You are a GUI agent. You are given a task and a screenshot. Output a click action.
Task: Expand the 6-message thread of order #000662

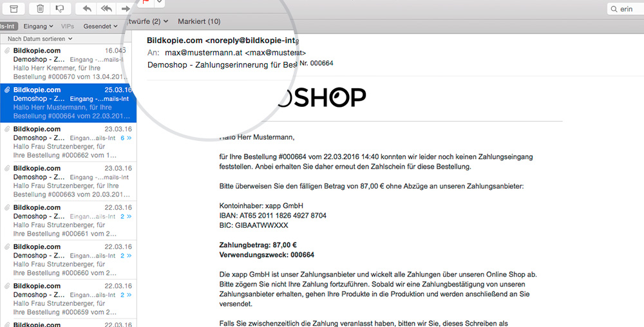click(x=126, y=138)
